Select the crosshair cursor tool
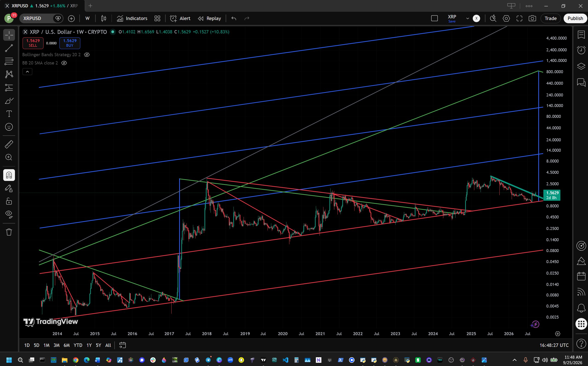Viewport: 588px width, 366px height. [x=9, y=35]
